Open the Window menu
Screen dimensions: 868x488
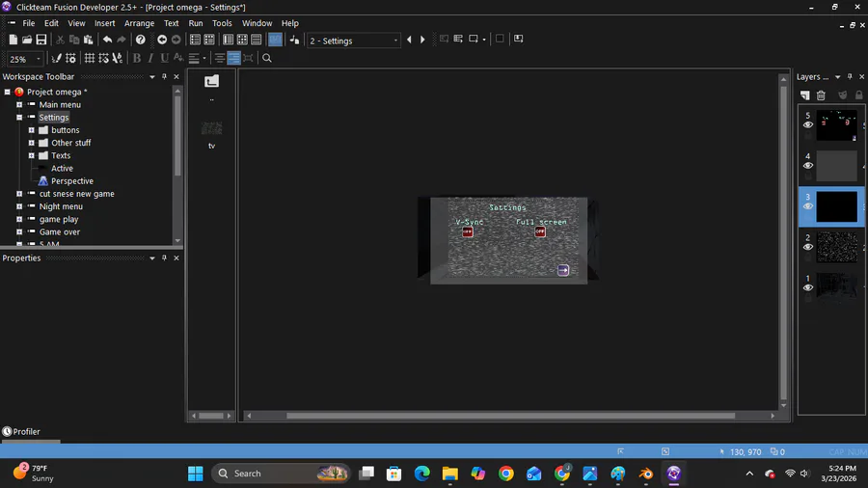pos(257,23)
